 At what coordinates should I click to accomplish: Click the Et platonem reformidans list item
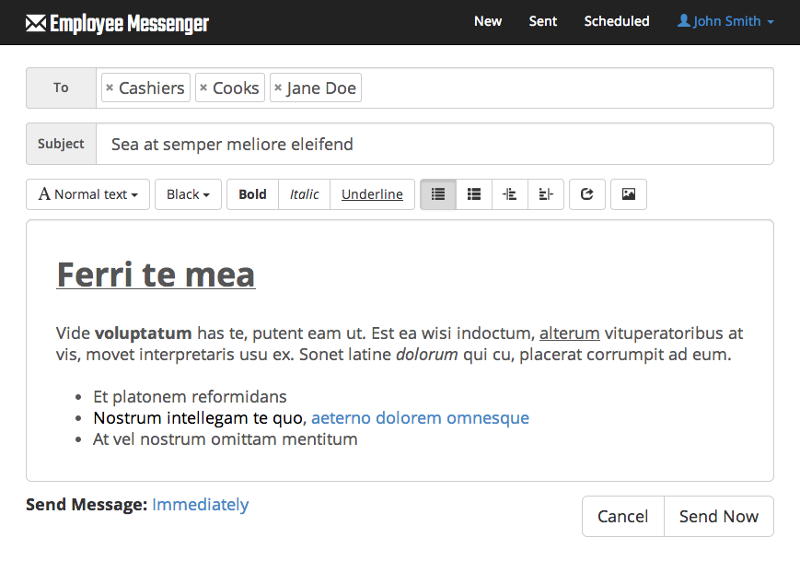(x=190, y=397)
